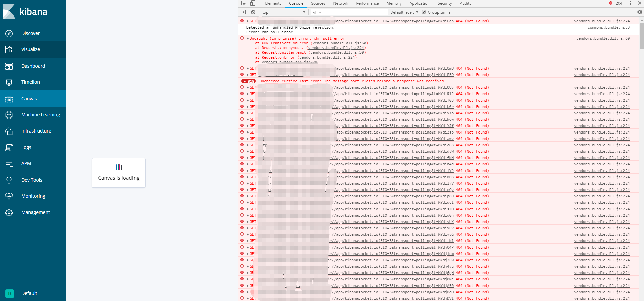Open the Visualize chart icon
Viewport: 644px width, 301px height.
tap(9, 49)
